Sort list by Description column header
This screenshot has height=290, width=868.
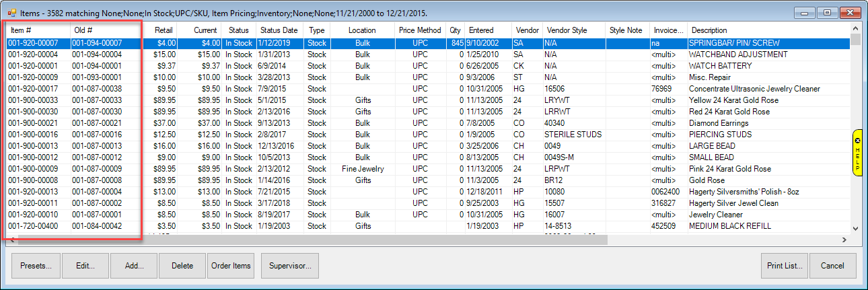pyautogui.click(x=709, y=30)
